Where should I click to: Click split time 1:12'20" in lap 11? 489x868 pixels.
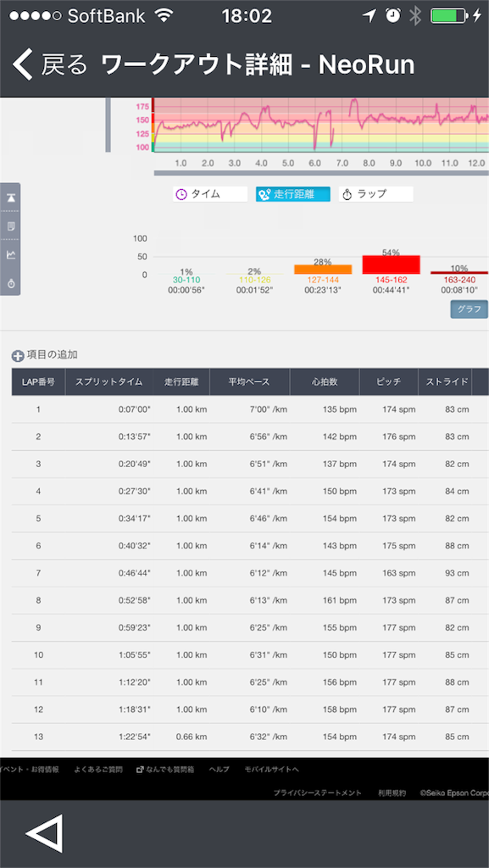pyautogui.click(x=135, y=682)
